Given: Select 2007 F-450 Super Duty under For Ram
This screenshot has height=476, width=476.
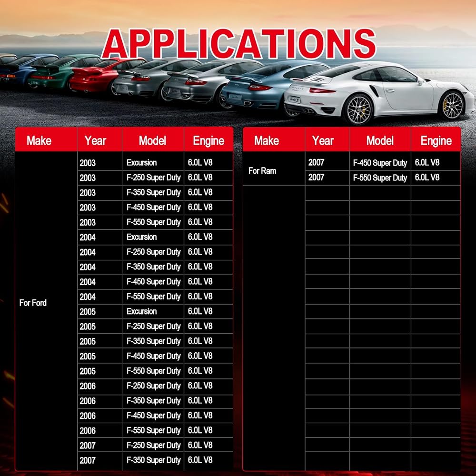Looking at the screenshot, I should [x=380, y=163].
